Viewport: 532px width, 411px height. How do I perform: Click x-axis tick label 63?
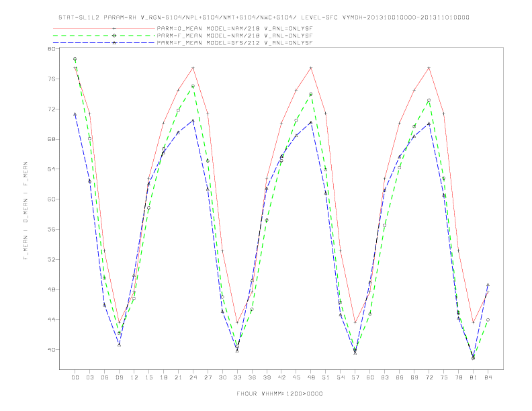385,377
